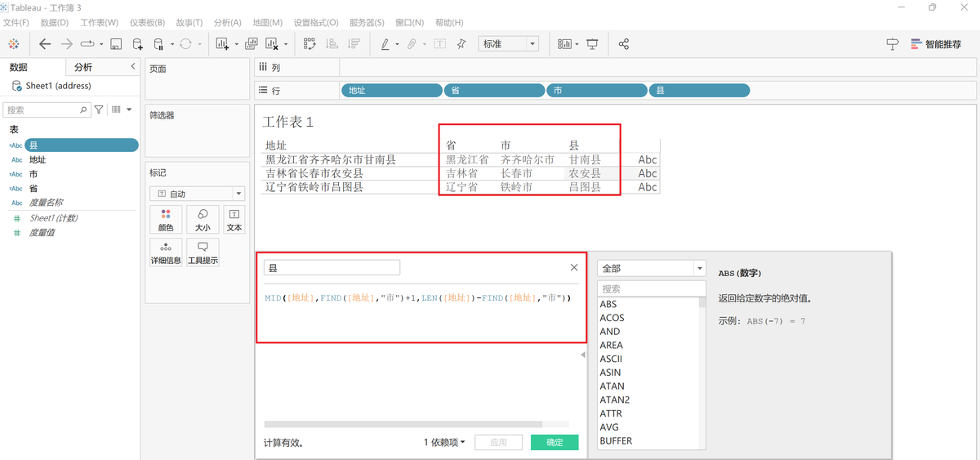Viewport: 980px width, 460px height.
Task: Open the 分析(A) menu
Action: click(227, 22)
